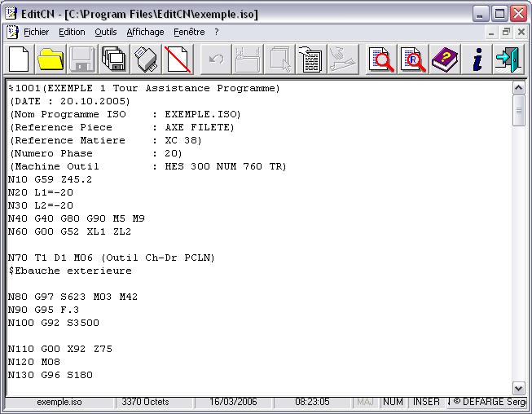532x414 pixels.
Task: Click the Save All multiple-disks icon
Action: [x=113, y=59]
